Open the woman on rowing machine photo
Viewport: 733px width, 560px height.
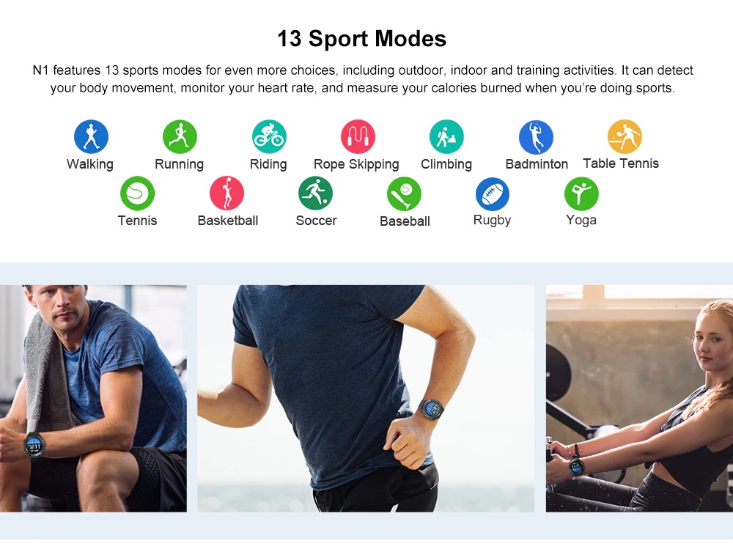click(639, 398)
